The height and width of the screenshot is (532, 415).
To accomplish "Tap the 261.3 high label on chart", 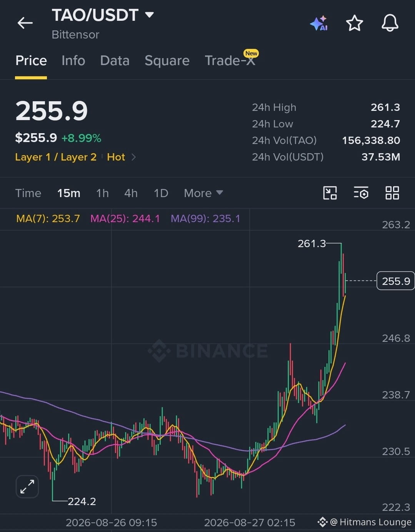I will pyautogui.click(x=312, y=244).
